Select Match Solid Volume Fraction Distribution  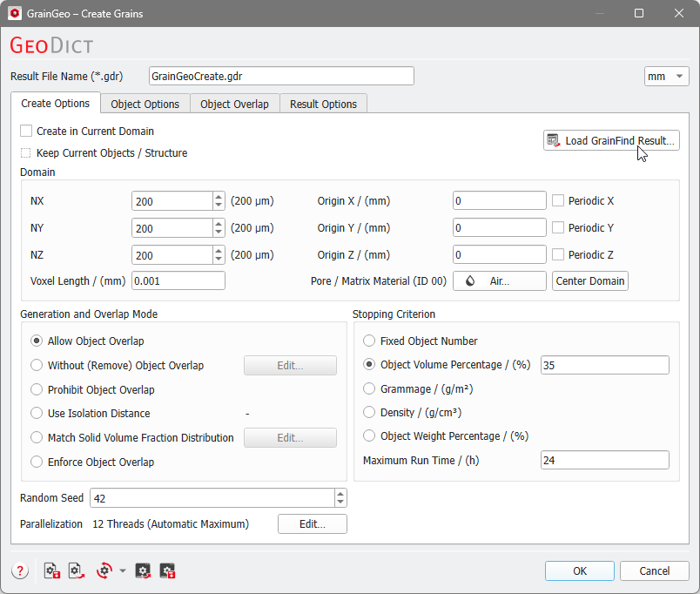pyautogui.click(x=37, y=437)
